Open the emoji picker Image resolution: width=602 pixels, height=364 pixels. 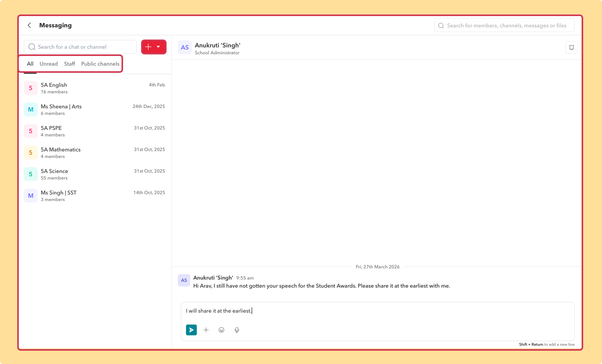[221, 330]
